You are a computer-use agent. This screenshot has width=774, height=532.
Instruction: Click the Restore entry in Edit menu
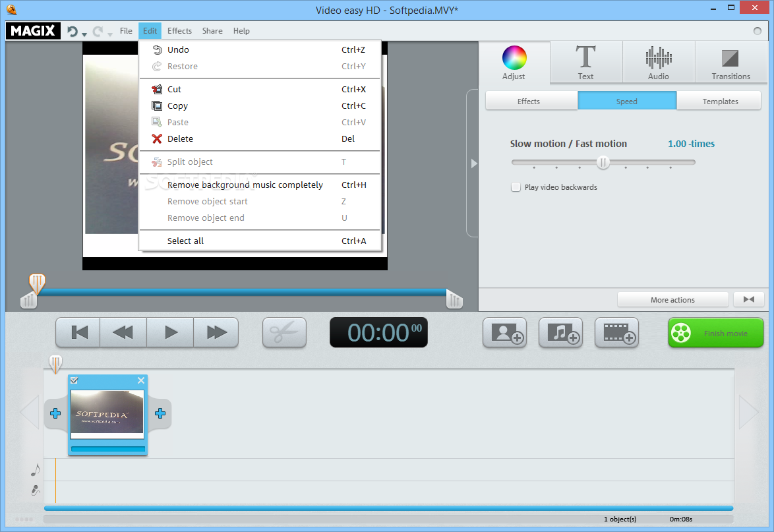[x=260, y=66]
